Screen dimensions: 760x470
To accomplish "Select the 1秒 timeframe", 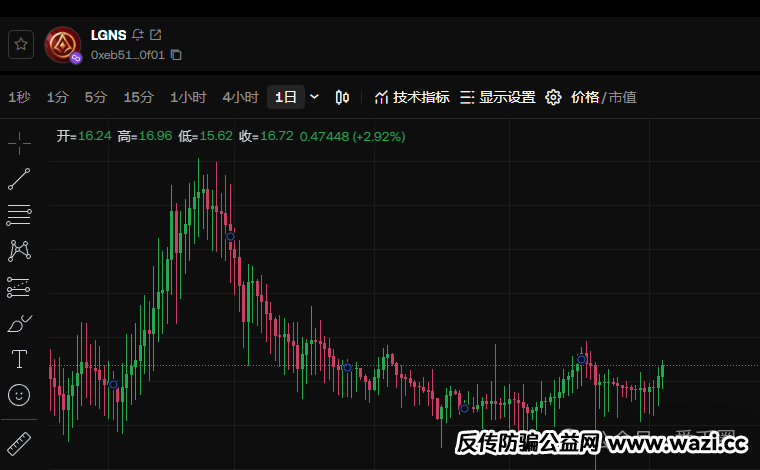I will click(x=19, y=97).
